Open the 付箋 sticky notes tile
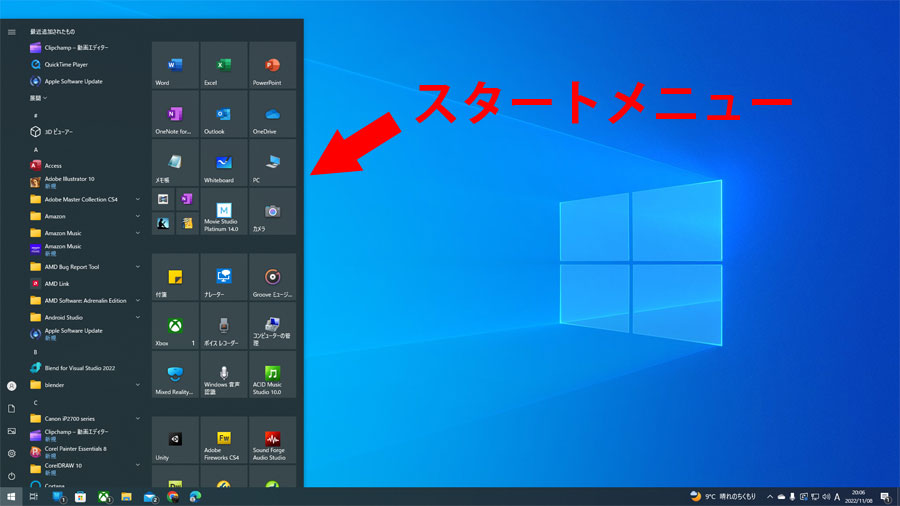The image size is (900, 506). point(175,277)
